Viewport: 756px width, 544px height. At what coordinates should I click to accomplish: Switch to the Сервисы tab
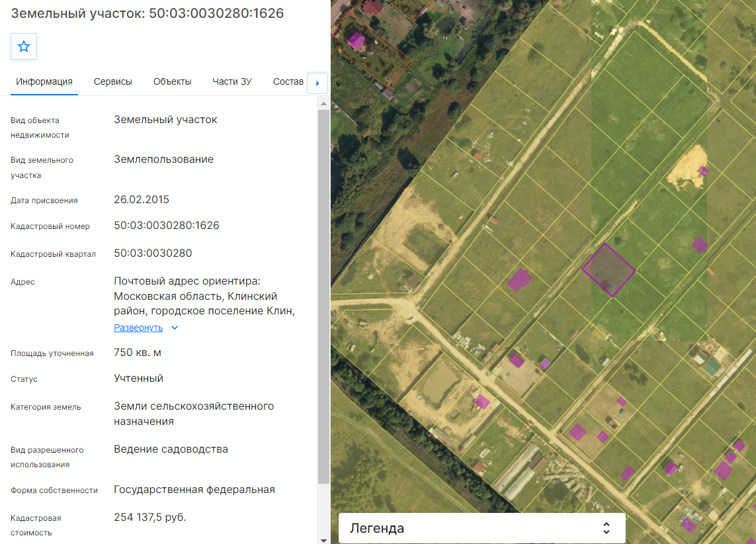[113, 81]
